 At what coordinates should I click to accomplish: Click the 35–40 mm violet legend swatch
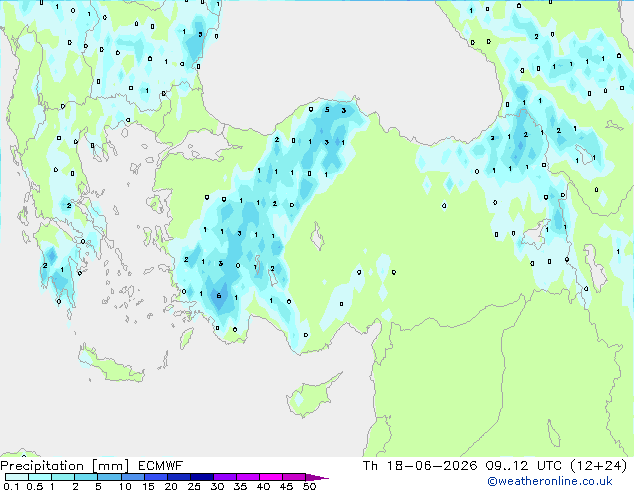click(247, 477)
